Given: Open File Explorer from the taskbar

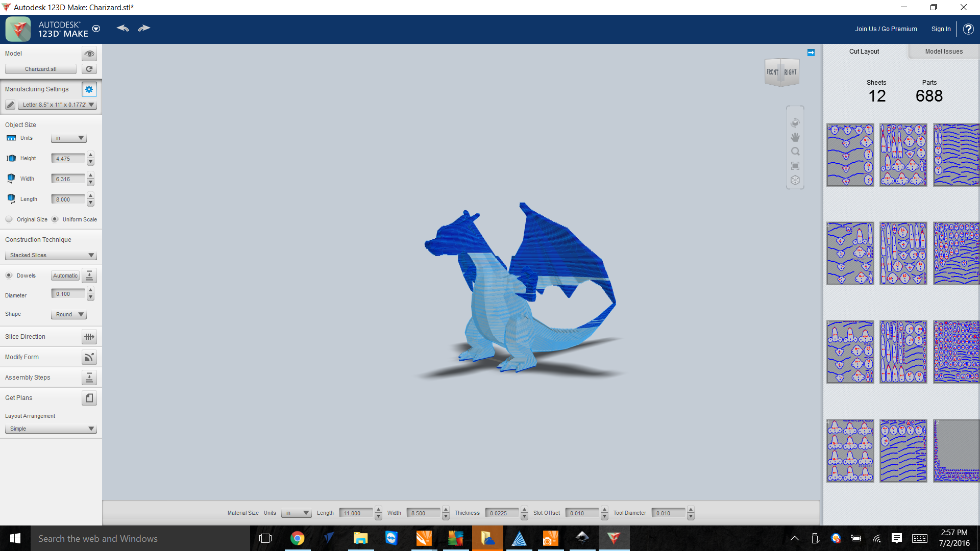Looking at the screenshot, I should [x=360, y=538].
